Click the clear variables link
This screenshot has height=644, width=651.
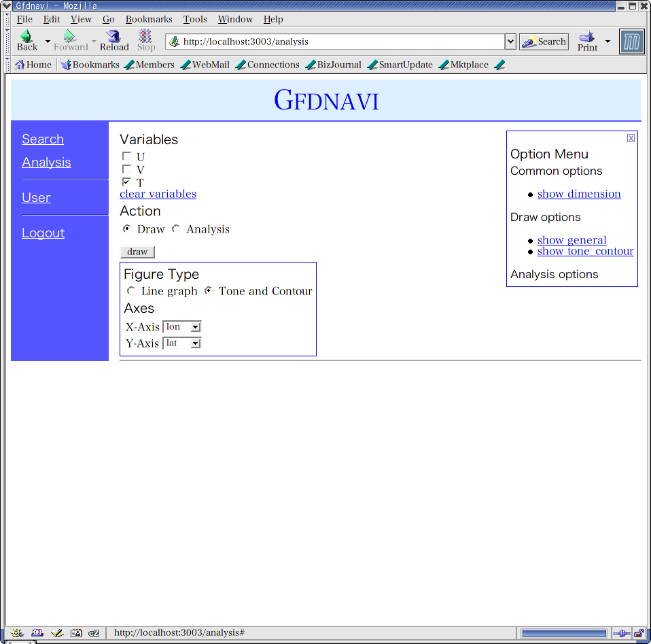tap(158, 194)
